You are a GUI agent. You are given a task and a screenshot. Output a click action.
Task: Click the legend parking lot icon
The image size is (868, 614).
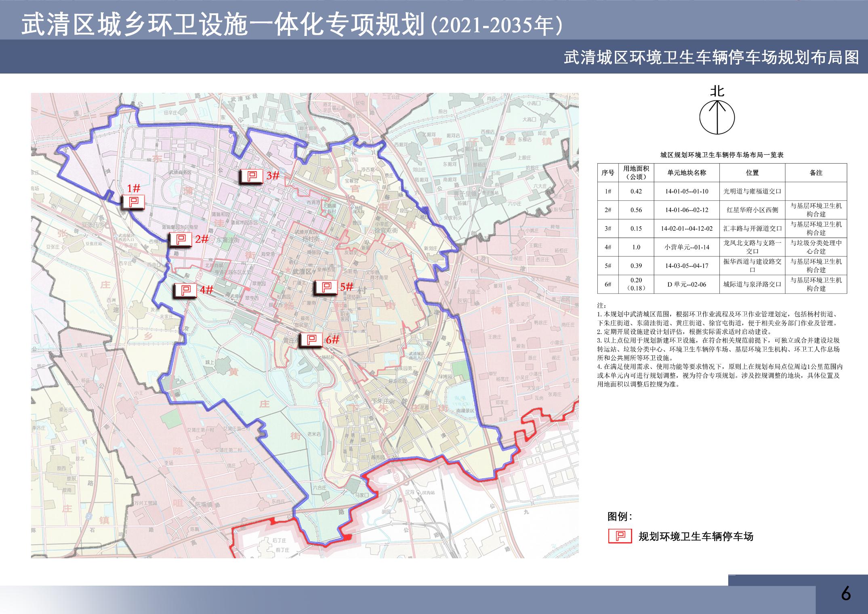(x=620, y=536)
